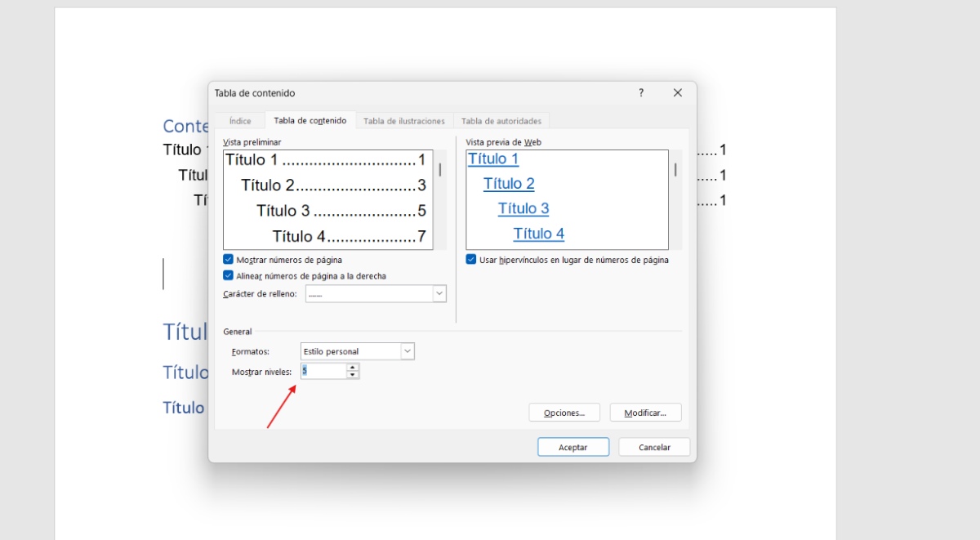Open the Tabla de ilustraciones tab
This screenshot has width=980, height=540.
pyautogui.click(x=404, y=121)
